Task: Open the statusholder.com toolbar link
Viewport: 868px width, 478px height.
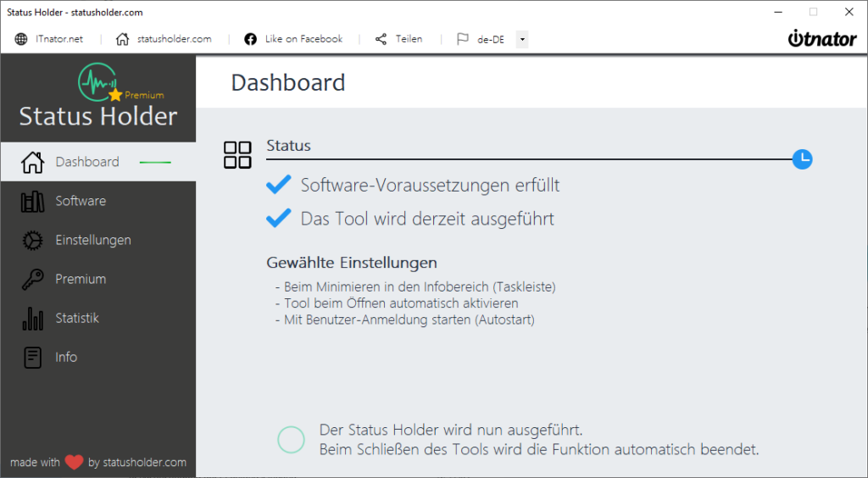Action: (x=175, y=39)
